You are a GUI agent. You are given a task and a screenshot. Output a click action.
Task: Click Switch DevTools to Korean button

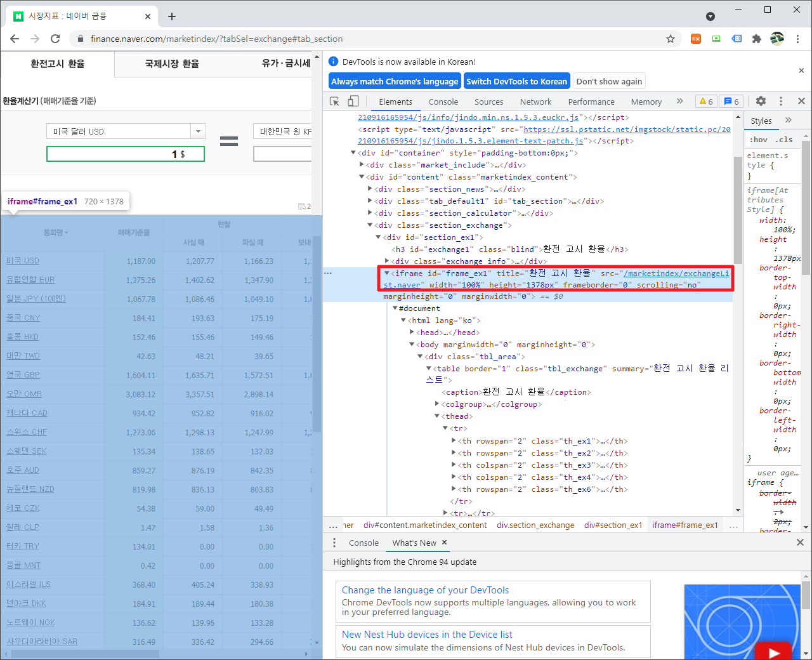tap(516, 81)
